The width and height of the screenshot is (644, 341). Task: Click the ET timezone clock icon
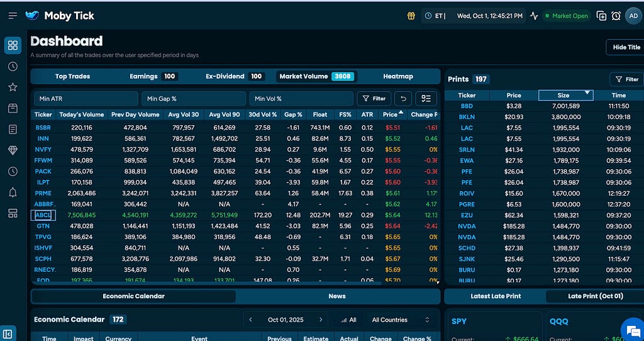pos(428,16)
